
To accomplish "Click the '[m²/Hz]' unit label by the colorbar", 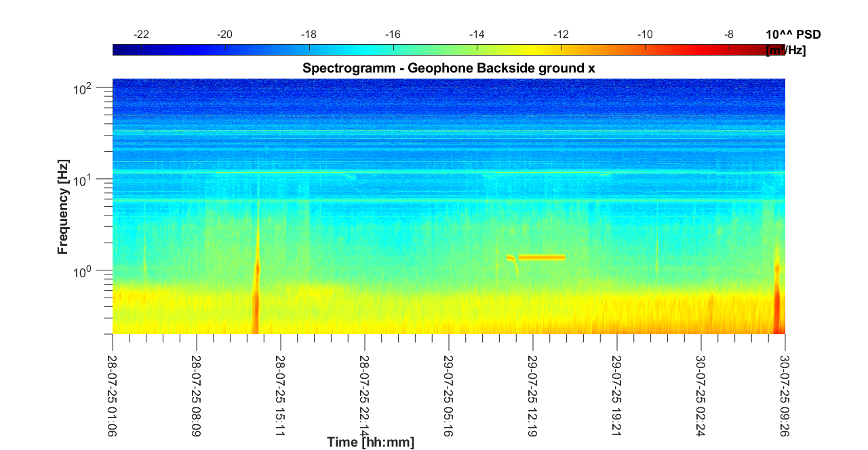I will click(785, 50).
